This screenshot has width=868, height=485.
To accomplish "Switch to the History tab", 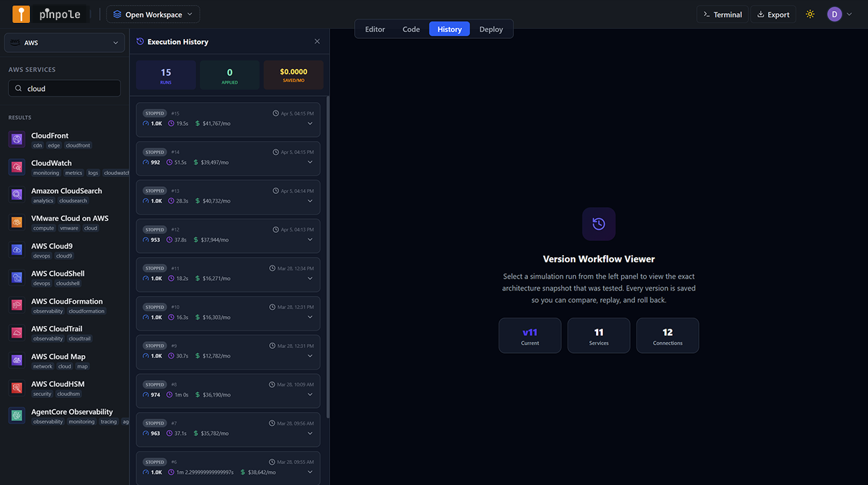I will pyautogui.click(x=449, y=28).
